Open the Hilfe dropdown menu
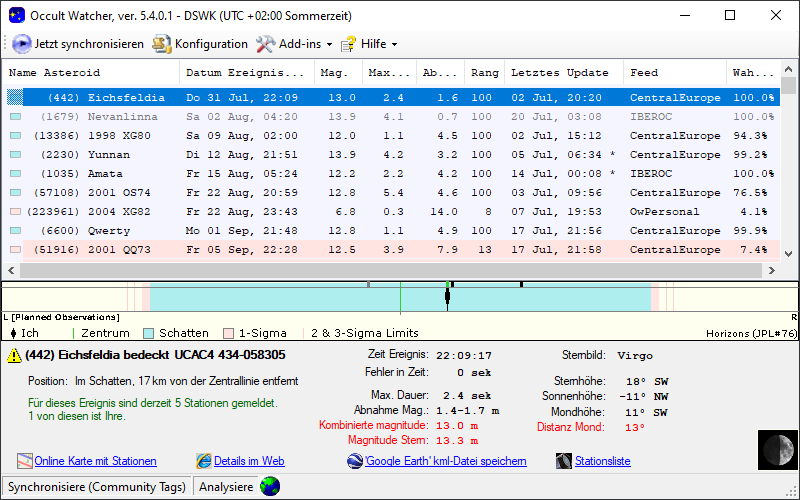Screen dimensions: 800x500 370,44
